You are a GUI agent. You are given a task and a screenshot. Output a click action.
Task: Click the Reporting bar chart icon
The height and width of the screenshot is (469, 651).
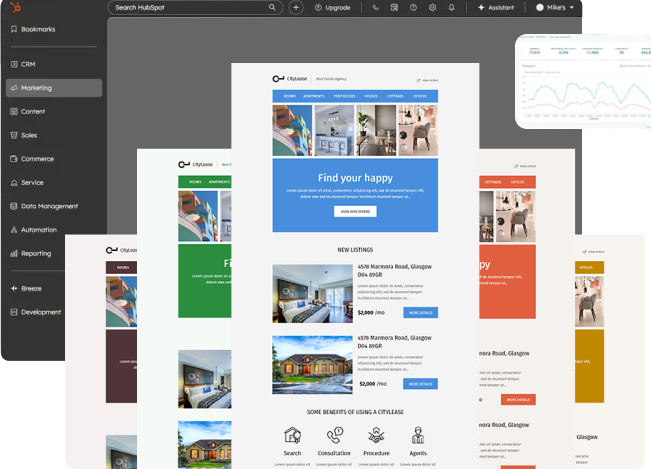[14, 254]
